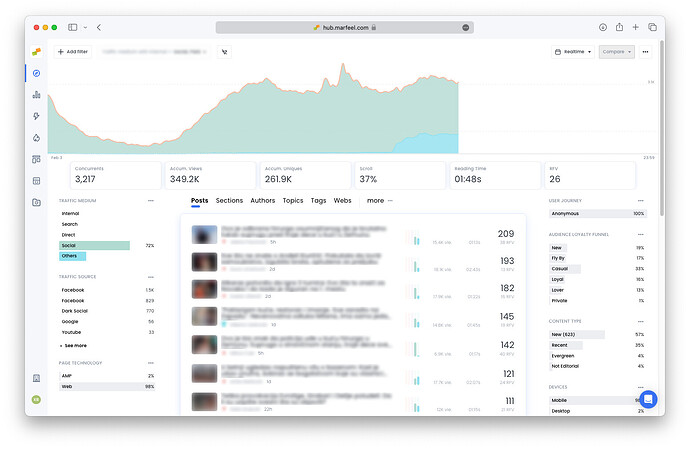Open the folder camera sidebar icon
This screenshot has width=690, height=449.
[37, 202]
